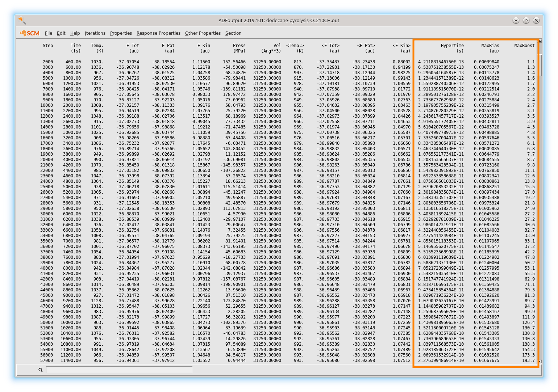
Task: Select the Hypertime column header
Action: pos(452,46)
